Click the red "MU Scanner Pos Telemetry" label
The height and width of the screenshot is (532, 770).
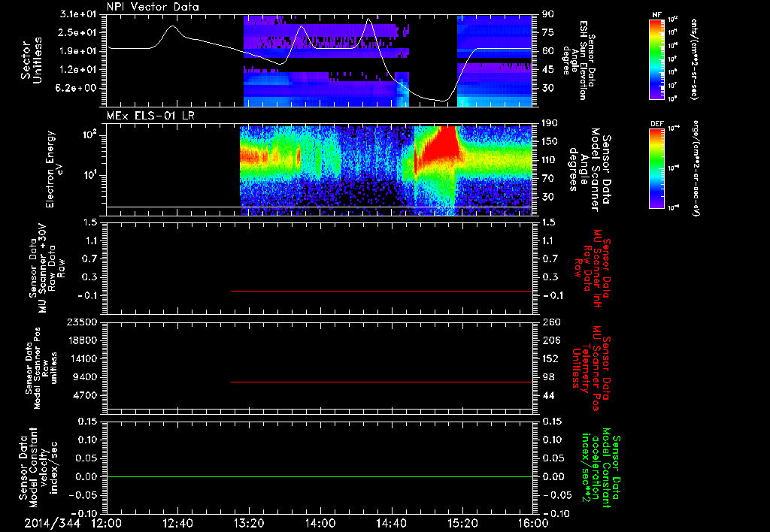591,368
